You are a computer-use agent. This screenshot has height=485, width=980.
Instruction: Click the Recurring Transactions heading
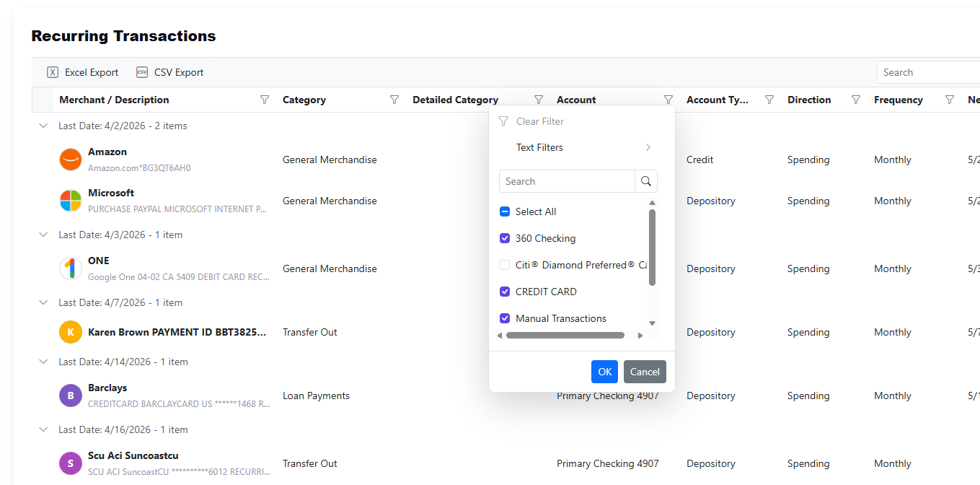123,35
